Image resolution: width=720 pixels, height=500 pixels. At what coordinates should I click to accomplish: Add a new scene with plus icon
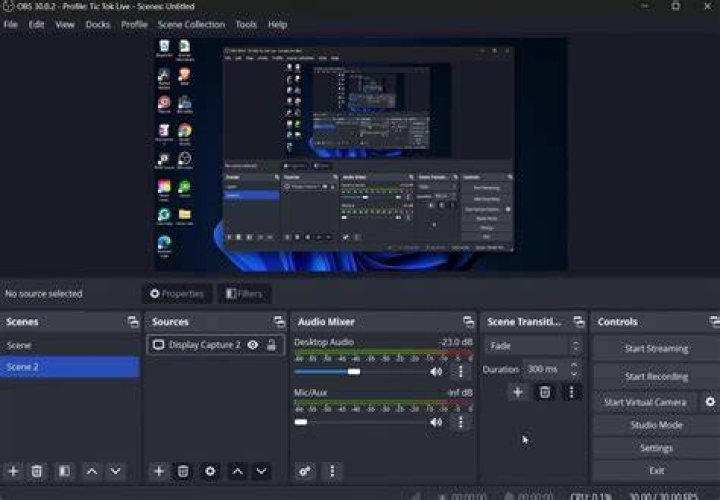[x=13, y=471]
